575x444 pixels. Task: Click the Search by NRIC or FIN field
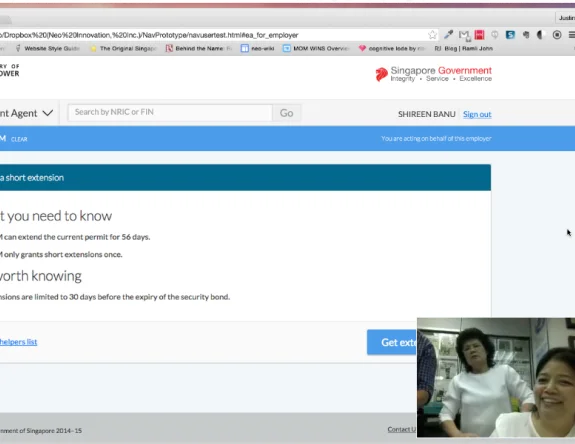coord(170,112)
